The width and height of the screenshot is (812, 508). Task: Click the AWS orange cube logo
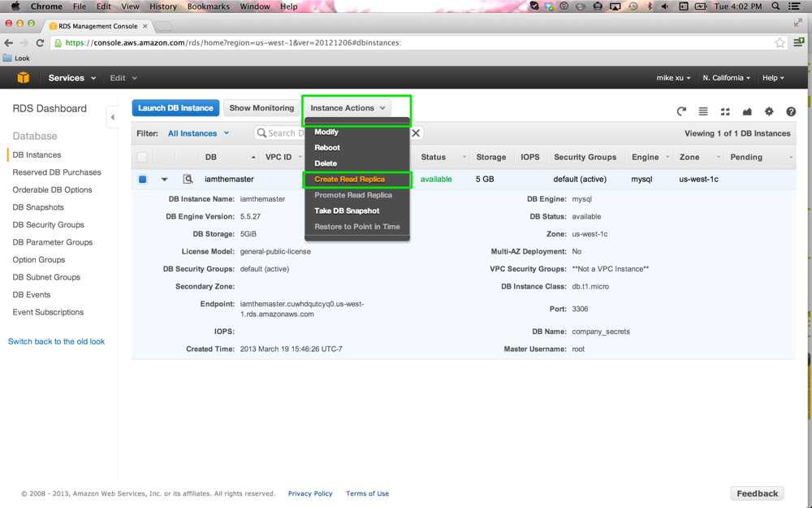point(24,78)
